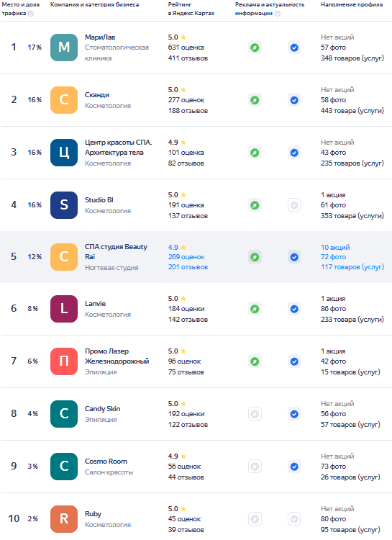
Task: Select the blue verified badge for Cosmo Room
Action: pos(294,467)
